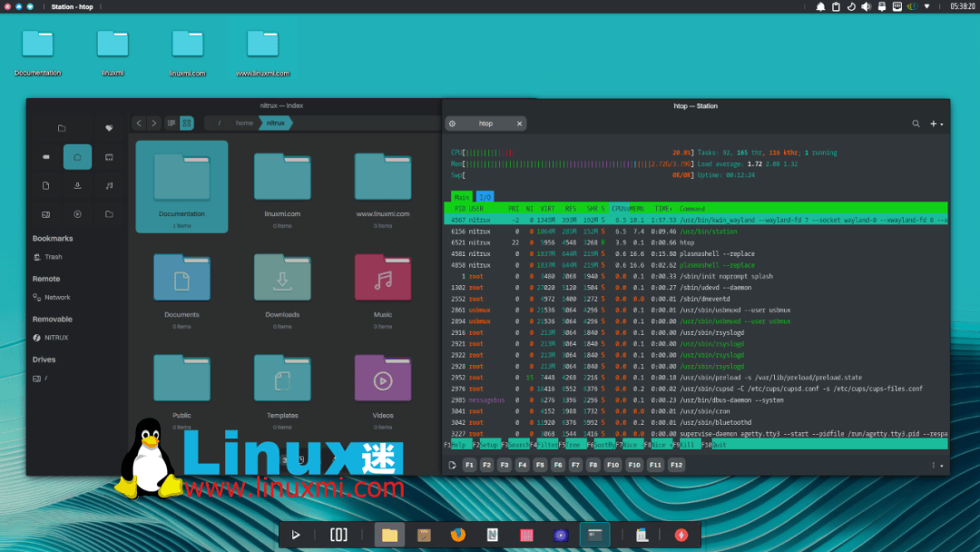980x552 pixels.
Task: Open the root drive under Drives
Action: 41,379
